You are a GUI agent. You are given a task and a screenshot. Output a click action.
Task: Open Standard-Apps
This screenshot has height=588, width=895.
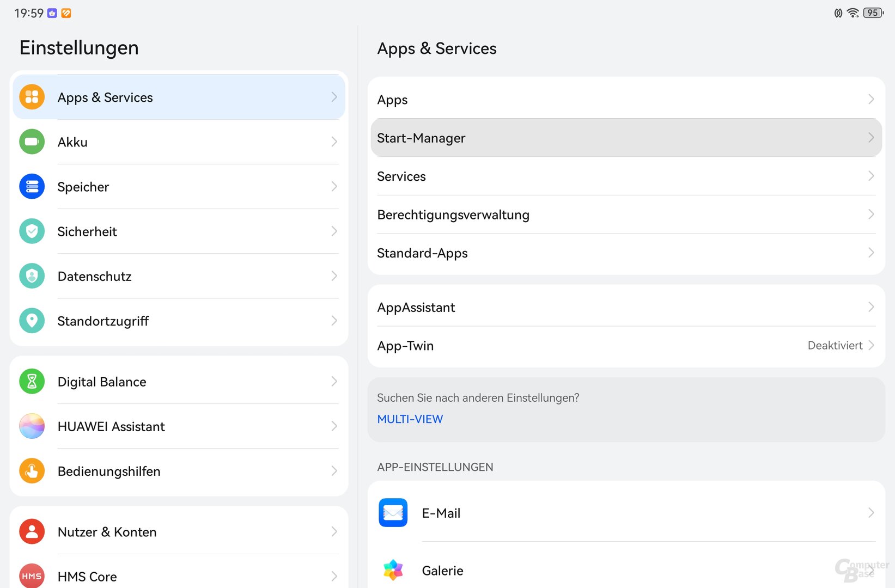pos(626,253)
